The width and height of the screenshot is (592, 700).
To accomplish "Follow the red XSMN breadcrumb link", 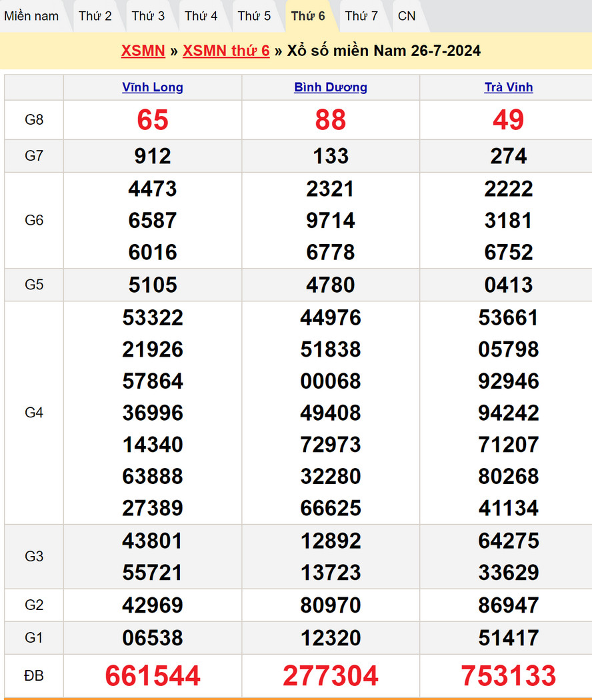I will point(143,51).
